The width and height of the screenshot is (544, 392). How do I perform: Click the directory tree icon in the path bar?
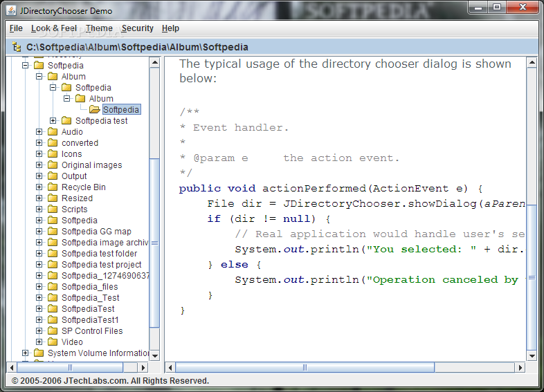(x=17, y=47)
